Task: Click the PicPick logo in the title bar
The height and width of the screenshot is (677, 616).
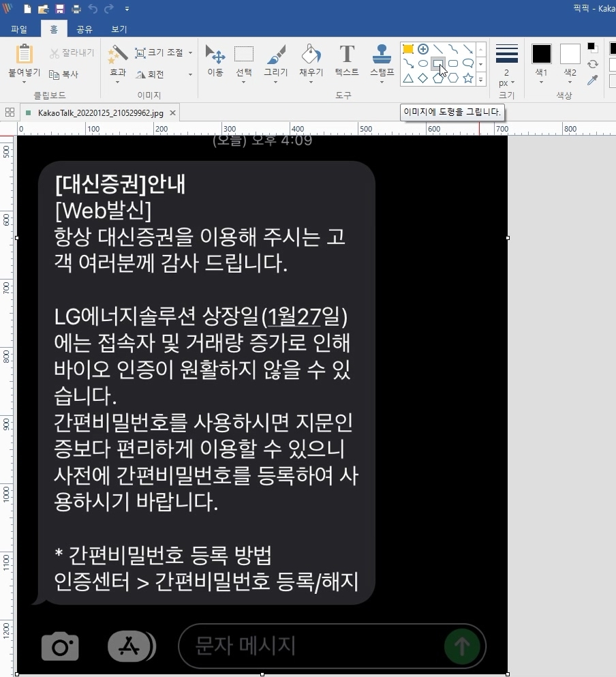Action: pyautogui.click(x=7, y=8)
